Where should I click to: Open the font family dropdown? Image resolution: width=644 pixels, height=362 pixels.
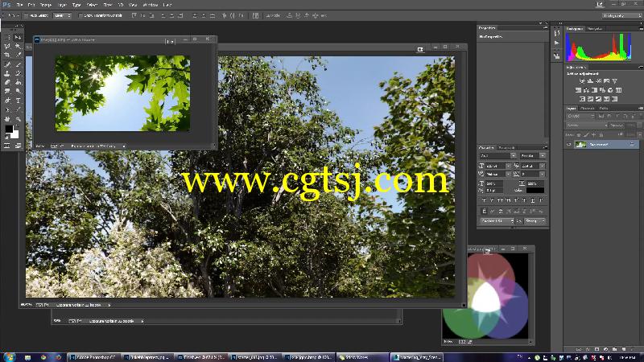coord(497,156)
